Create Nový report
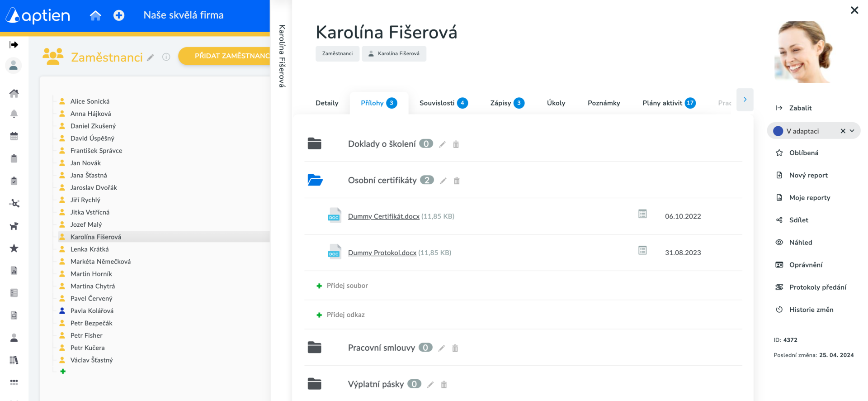Viewport: 868px width, 401px height. (x=802, y=175)
